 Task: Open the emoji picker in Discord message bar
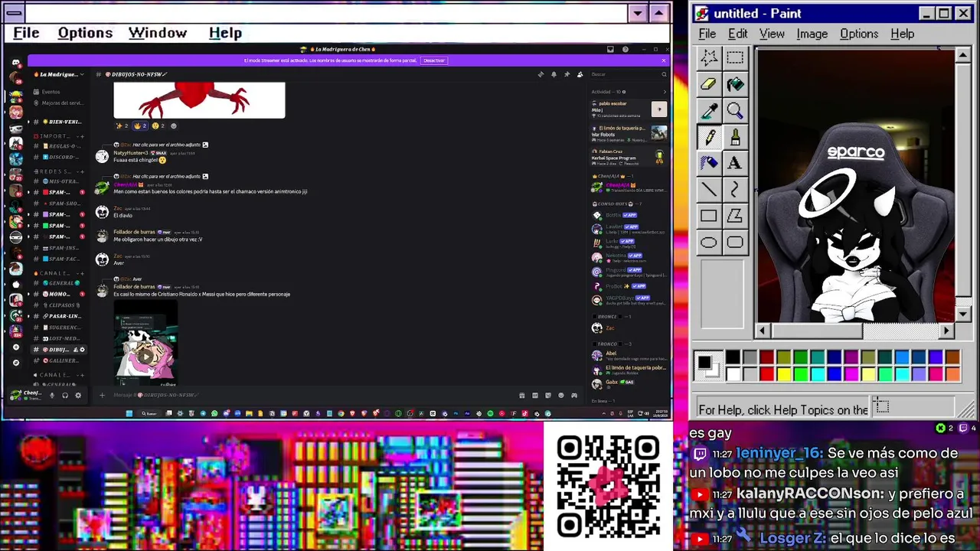point(561,396)
